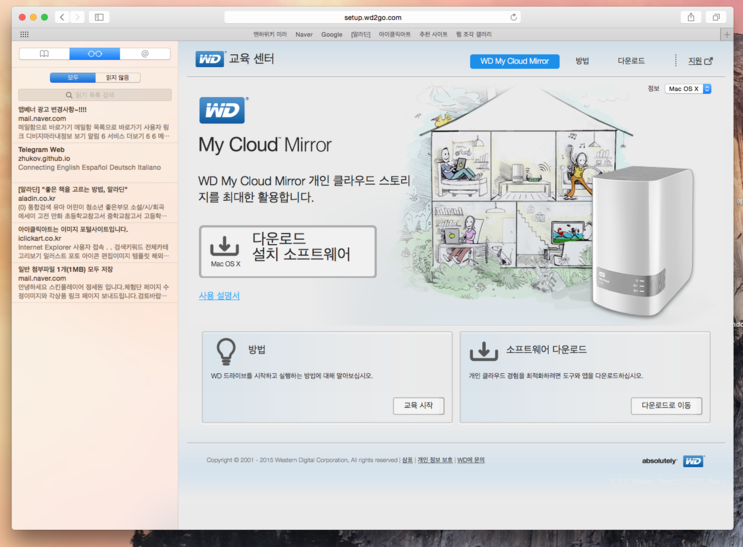Image resolution: width=743 pixels, height=547 pixels.
Task: Open the 사용 설명서 manual link
Action: pos(219,296)
